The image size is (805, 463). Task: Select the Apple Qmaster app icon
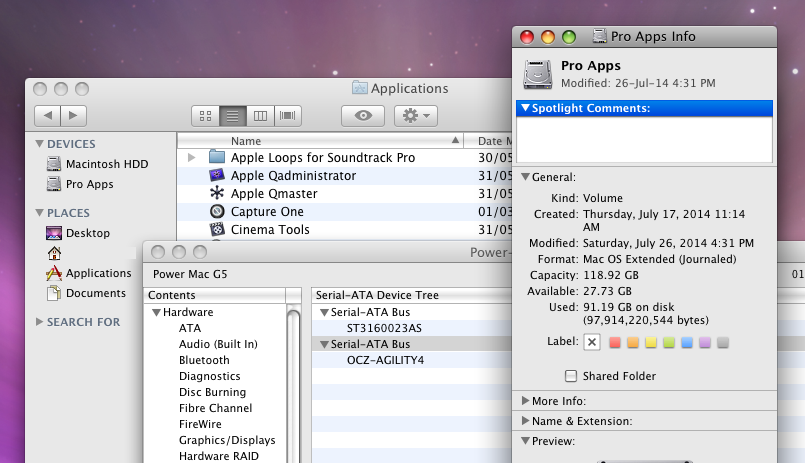pos(217,193)
